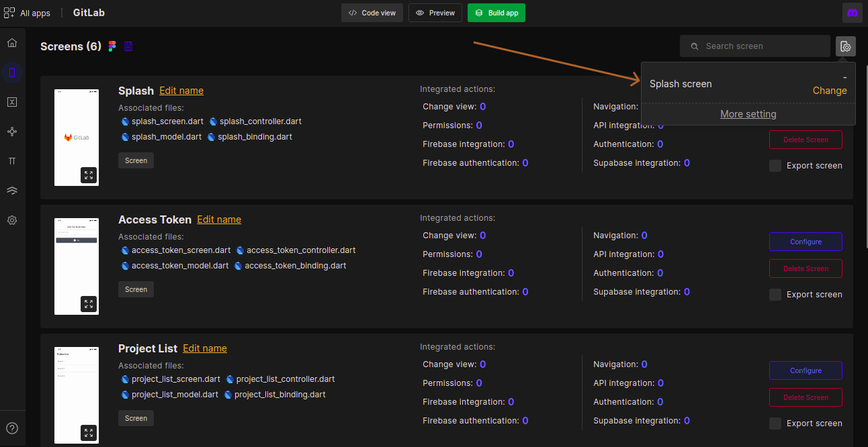
Task: Open the Preview tab
Action: (x=435, y=12)
